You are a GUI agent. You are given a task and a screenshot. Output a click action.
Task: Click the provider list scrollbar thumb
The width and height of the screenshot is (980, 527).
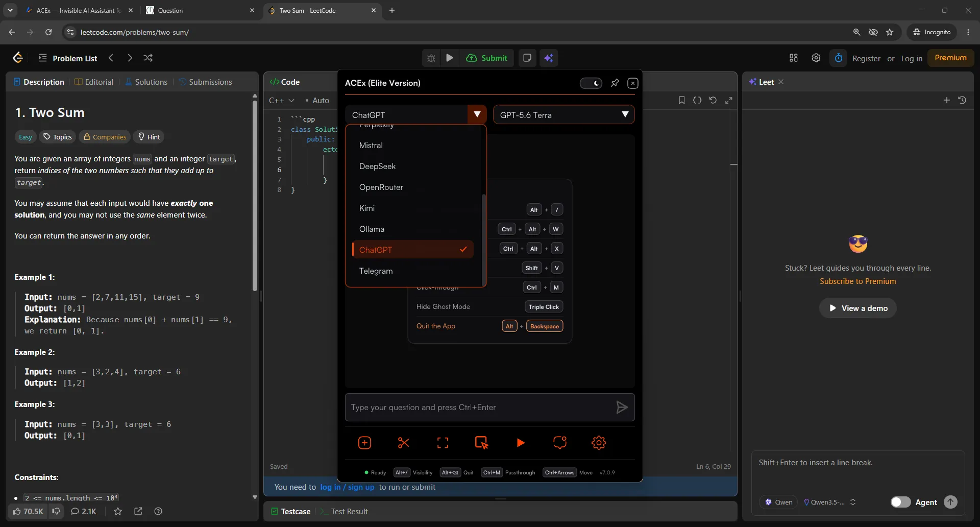(483, 240)
